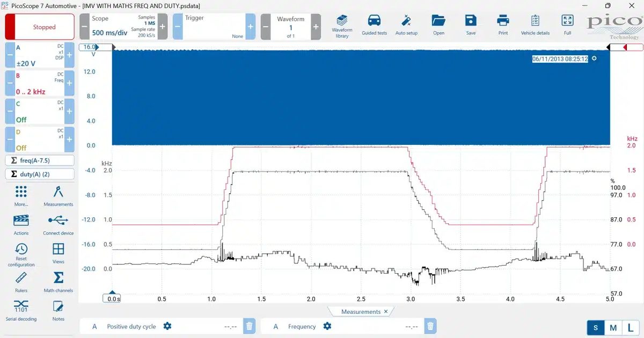
Task: Decrease Channel B range with minus
Action: pyautogui.click(x=10, y=83)
